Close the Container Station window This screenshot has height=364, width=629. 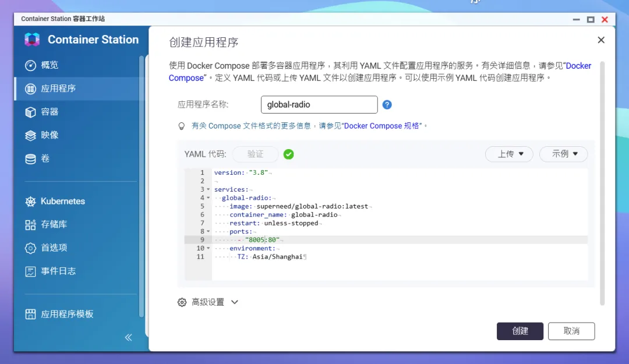click(605, 19)
